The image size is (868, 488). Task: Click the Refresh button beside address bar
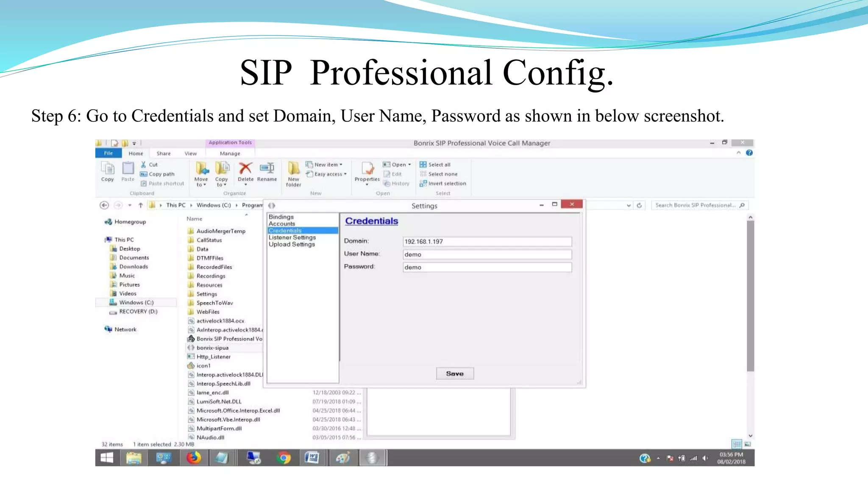pyautogui.click(x=639, y=205)
